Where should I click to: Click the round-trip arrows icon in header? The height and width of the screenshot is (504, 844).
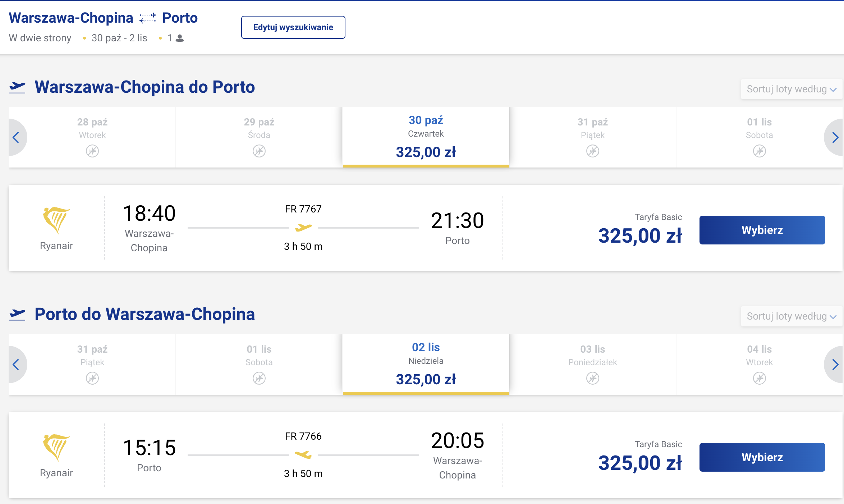tap(148, 18)
